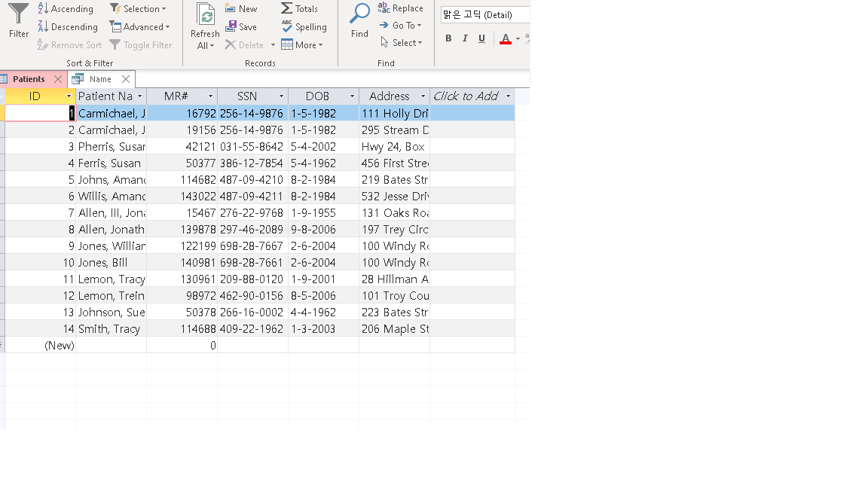Save the current record
This screenshot has height=488, width=868.
tap(241, 26)
